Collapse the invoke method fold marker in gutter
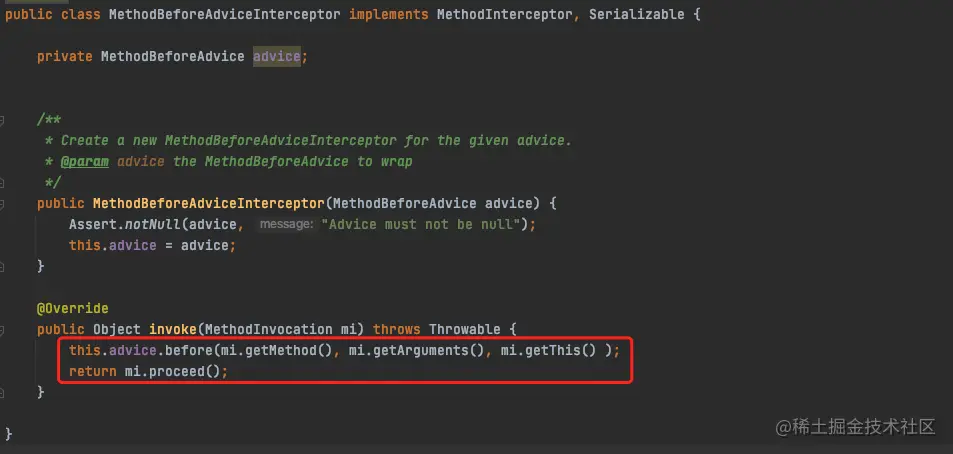Screen dimensions: 953x454 pyautogui.click(x=2, y=330)
